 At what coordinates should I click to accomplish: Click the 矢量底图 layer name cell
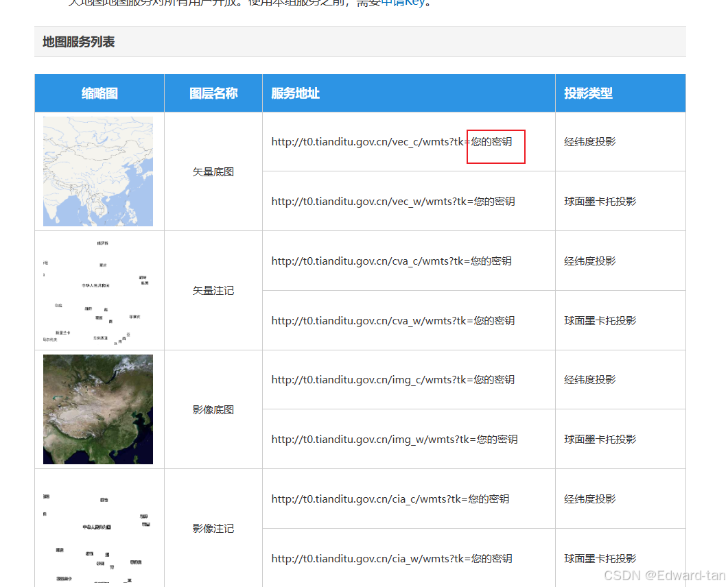213,172
